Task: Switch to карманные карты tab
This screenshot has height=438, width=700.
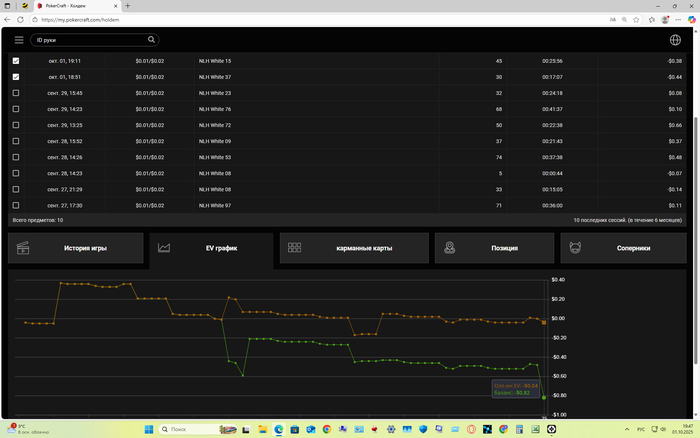Action: tap(354, 248)
